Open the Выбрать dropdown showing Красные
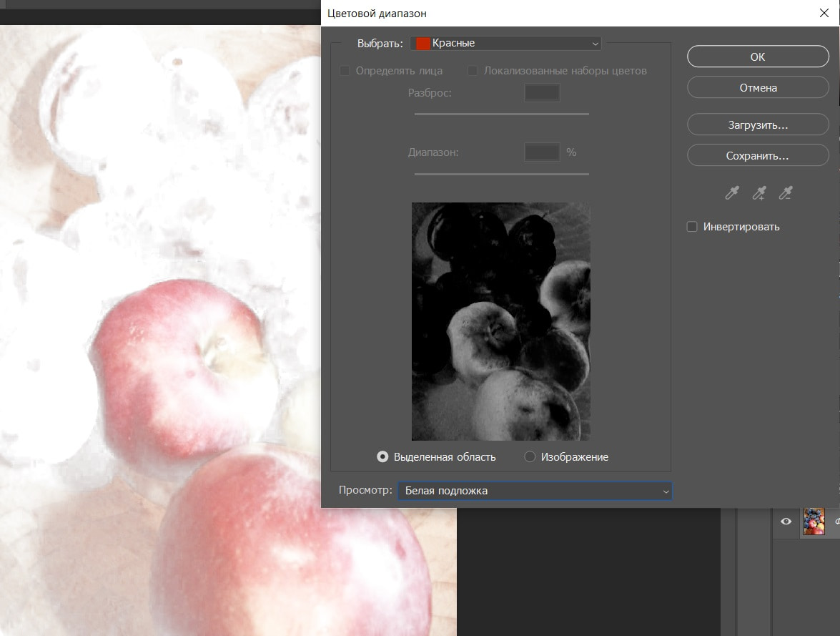This screenshot has width=840, height=636. tap(505, 44)
